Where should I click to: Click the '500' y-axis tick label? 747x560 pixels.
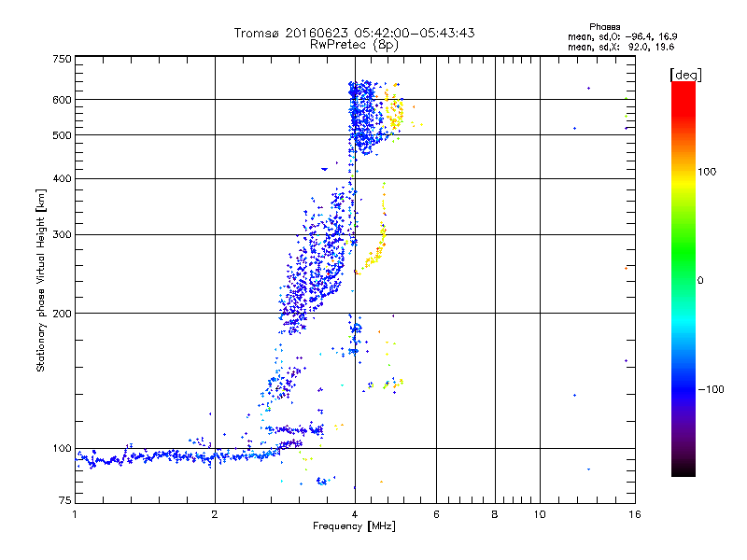62,135
